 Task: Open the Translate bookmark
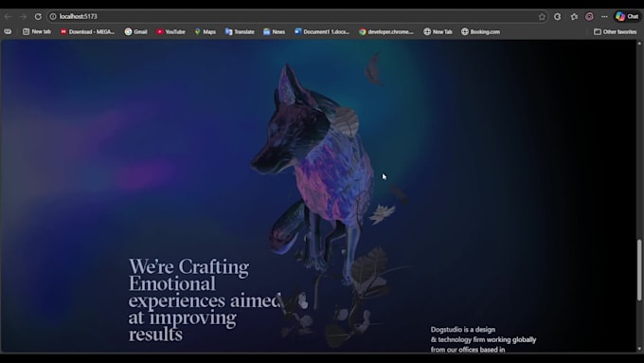tap(240, 31)
